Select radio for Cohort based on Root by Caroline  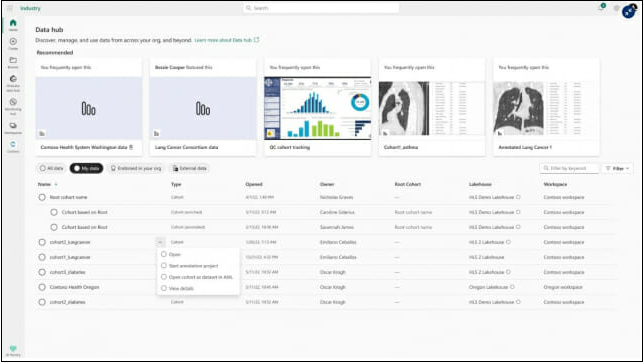click(x=54, y=212)
